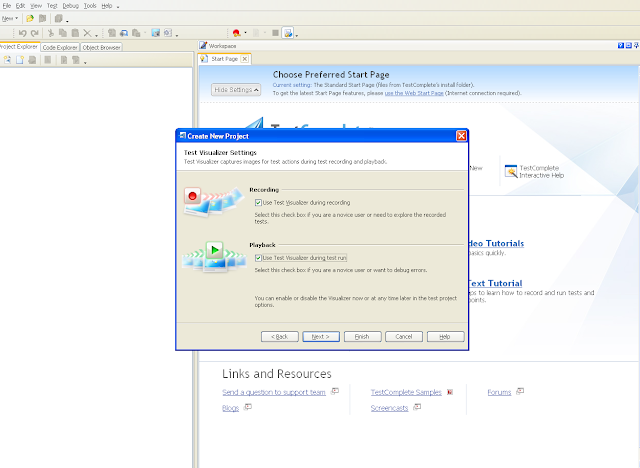Open the Video Tutorials link
This screenshot has height=468, width=640.
pos(496,243)
